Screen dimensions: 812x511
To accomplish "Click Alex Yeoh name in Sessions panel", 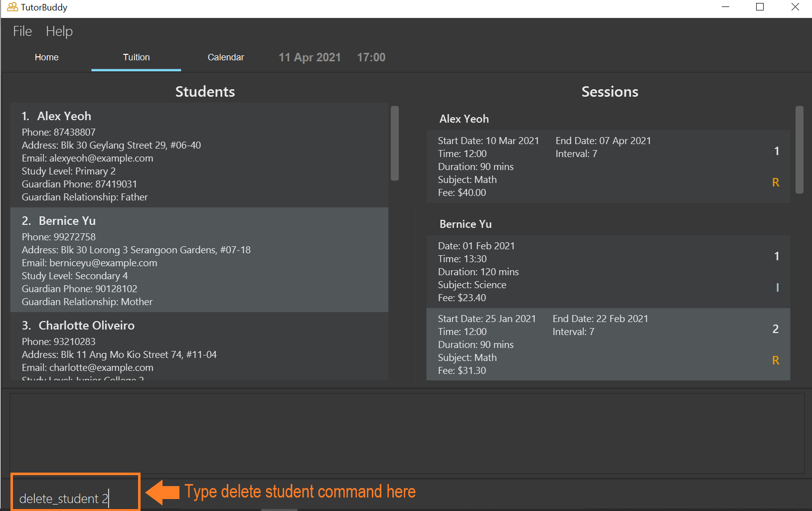I will [464, 119].
